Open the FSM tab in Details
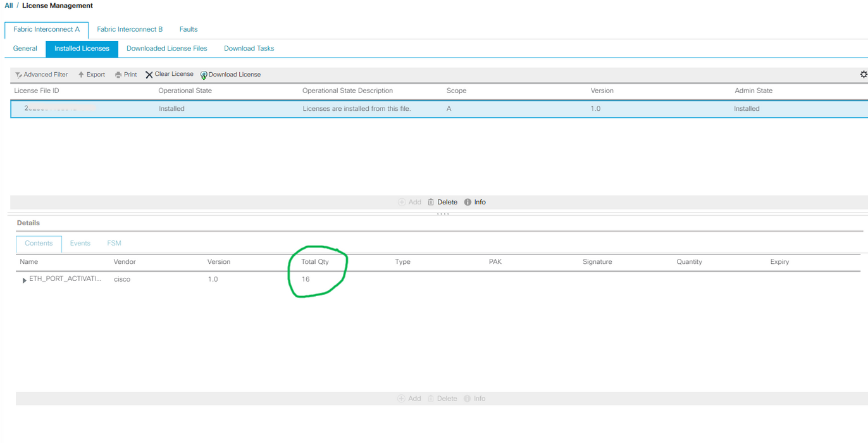868x443 pixels. pos(115,243)
